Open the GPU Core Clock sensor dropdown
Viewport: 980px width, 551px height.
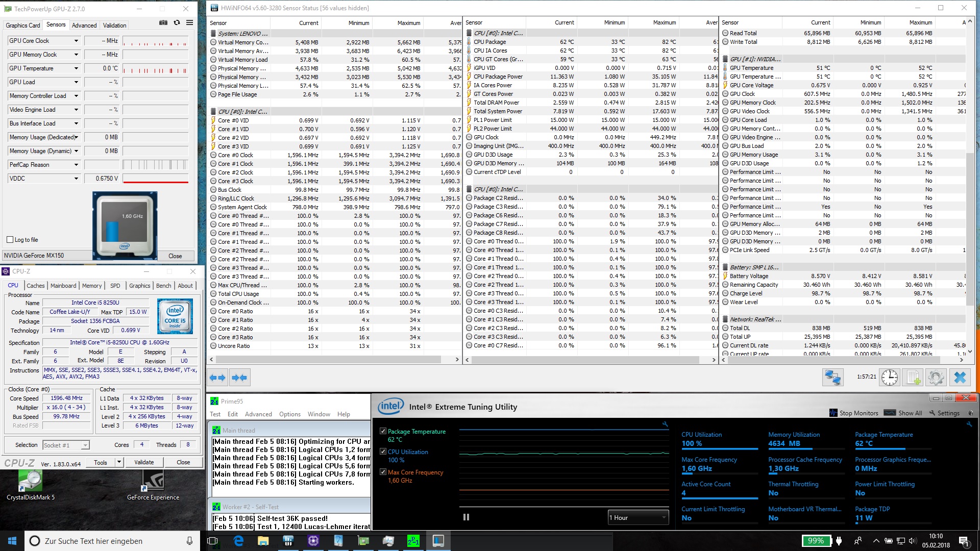76,41
